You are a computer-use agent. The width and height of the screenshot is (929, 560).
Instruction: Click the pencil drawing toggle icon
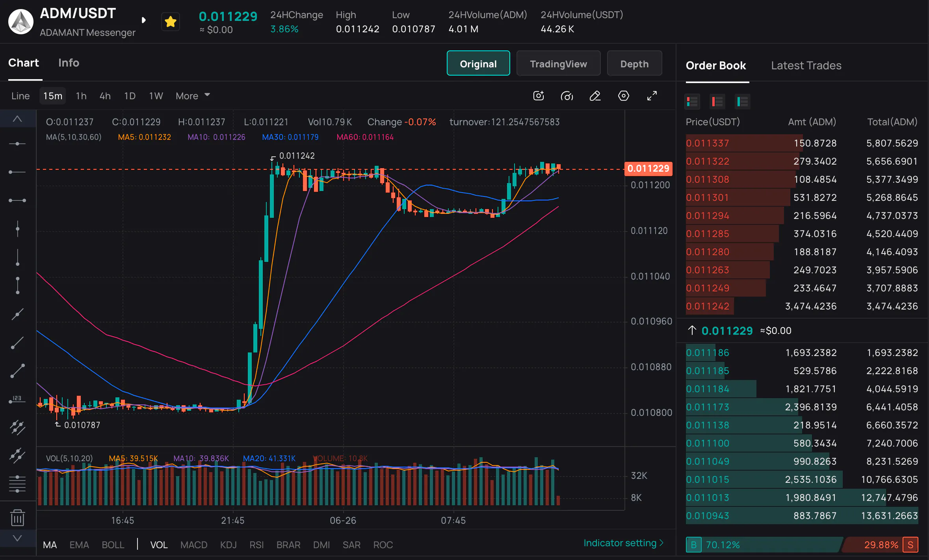[595, 96]
